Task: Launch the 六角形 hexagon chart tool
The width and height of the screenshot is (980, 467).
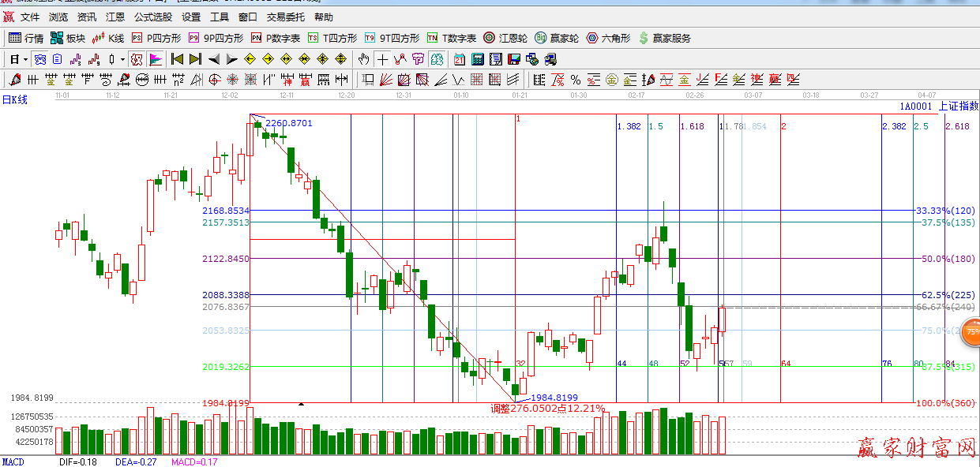Action: tap(609, 38)
